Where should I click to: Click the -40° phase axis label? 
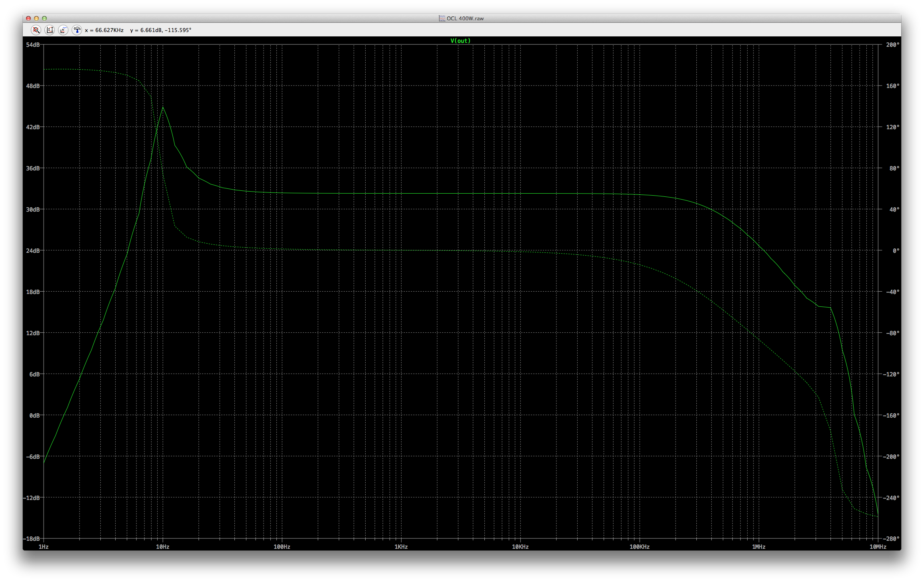coord(892,292)
